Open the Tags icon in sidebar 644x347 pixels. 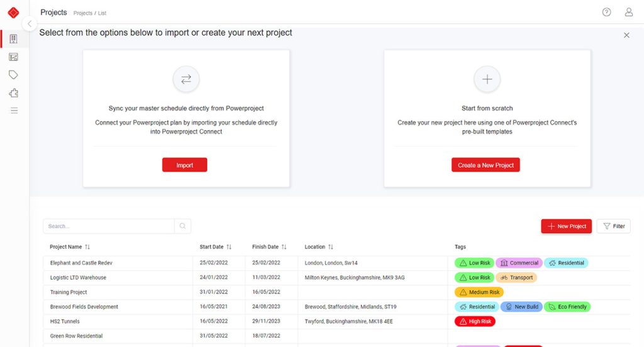(x=13, y=75)
